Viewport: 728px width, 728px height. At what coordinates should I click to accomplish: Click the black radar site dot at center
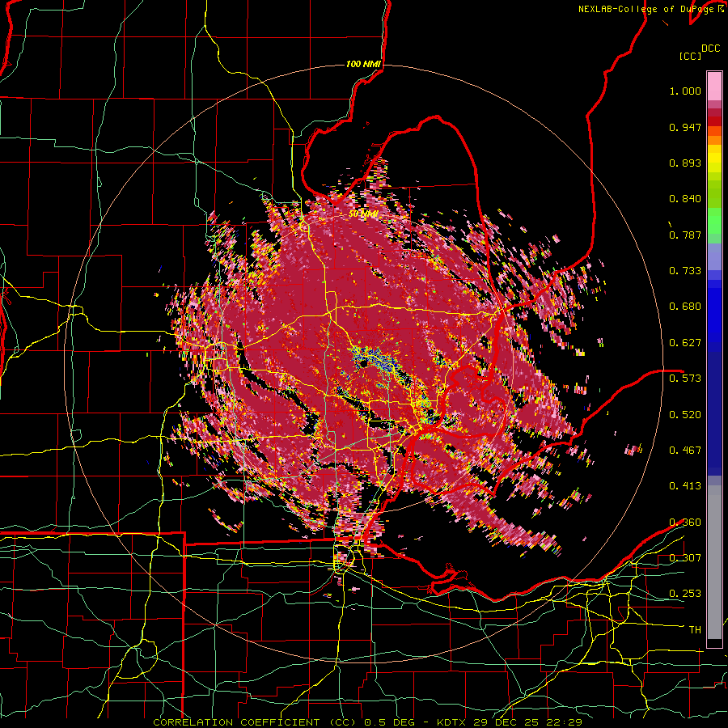point(363,363)
